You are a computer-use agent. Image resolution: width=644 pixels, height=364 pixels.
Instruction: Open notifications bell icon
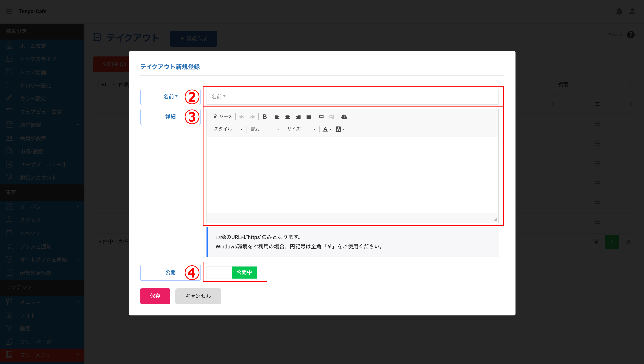click(619, 11)
